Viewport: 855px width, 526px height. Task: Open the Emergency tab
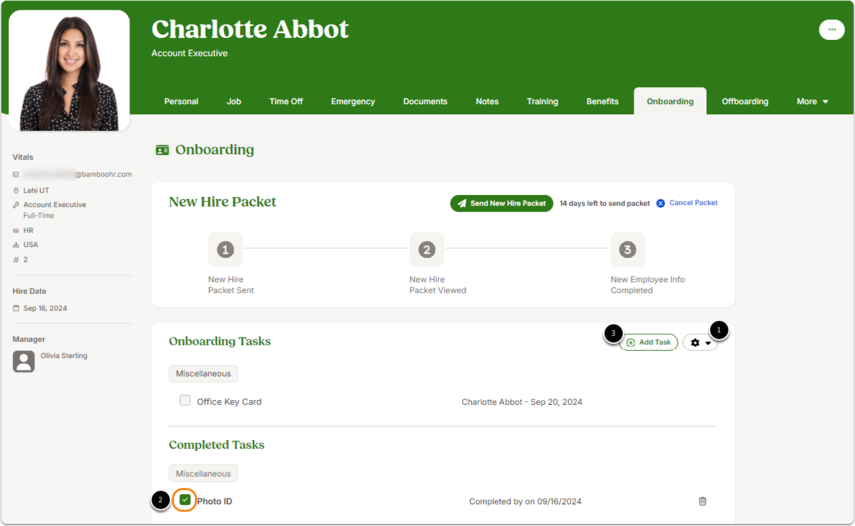(x=353, y=101)
